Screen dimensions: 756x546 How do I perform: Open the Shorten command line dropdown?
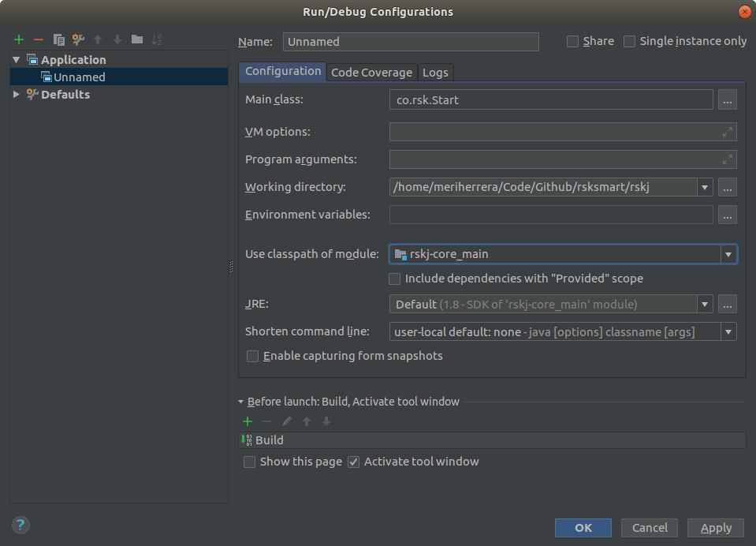pyautogui.click(x=728, y=332)
